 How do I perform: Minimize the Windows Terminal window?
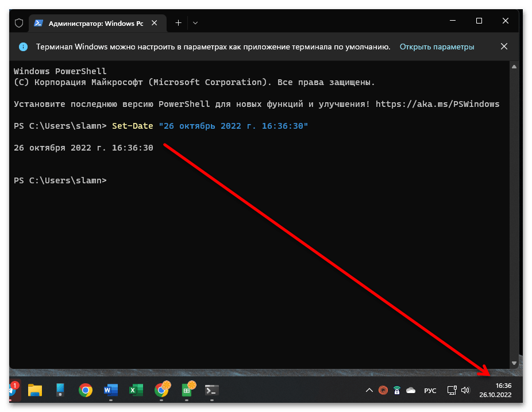[x=453, y=21]
